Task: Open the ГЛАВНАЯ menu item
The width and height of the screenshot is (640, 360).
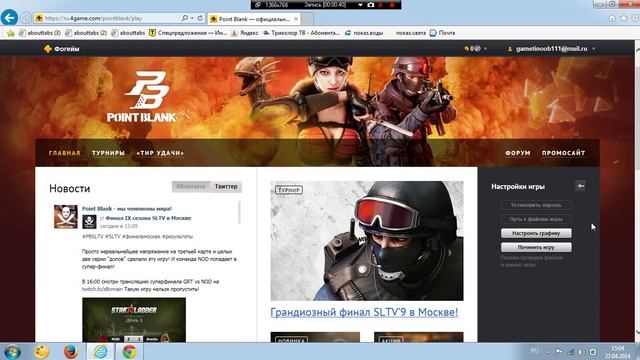Action: (x=64, y=153)
